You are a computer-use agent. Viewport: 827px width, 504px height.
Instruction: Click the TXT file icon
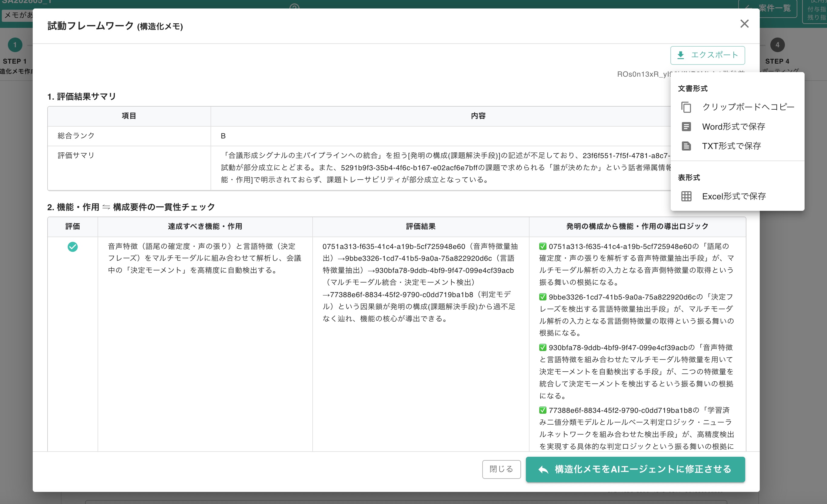click(686, 146)
